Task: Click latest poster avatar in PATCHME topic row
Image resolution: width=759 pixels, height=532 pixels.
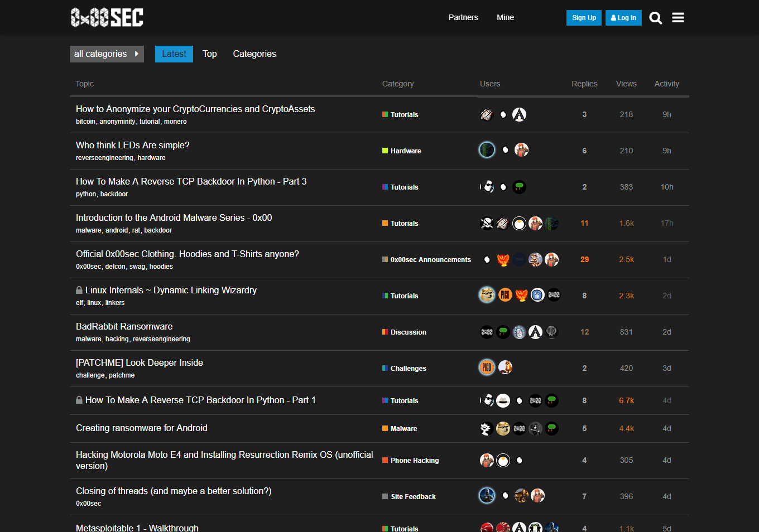Action: [x=505, y=367]
